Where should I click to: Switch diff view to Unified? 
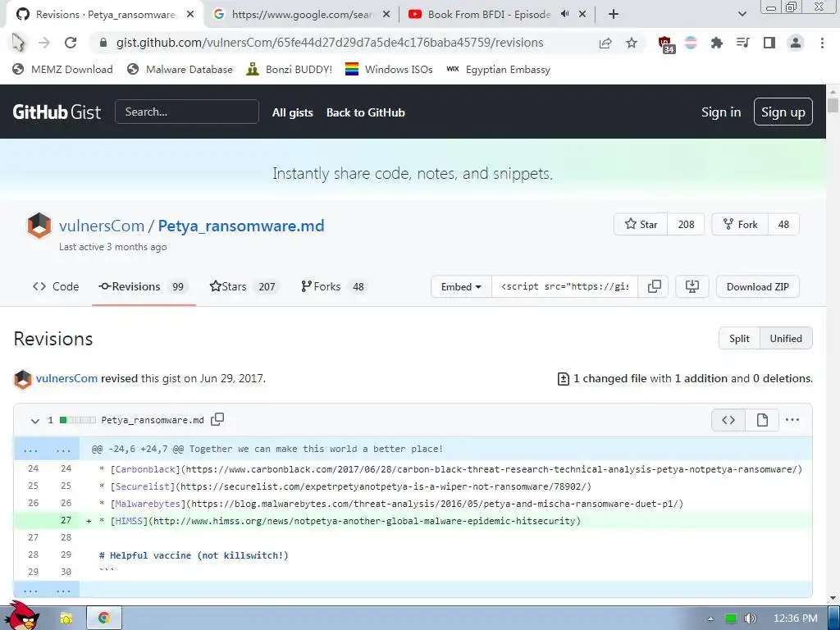786,339
